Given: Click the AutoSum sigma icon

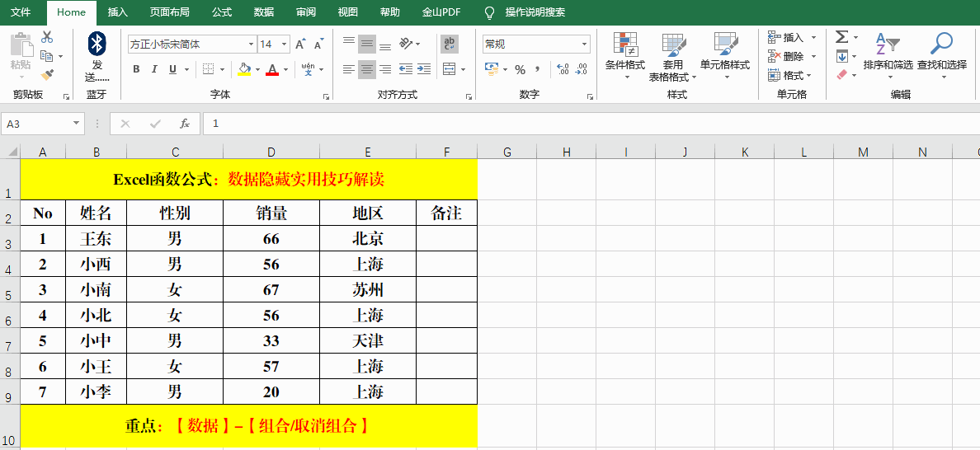Looking at the screenshot, I should (x=842, y=37).
